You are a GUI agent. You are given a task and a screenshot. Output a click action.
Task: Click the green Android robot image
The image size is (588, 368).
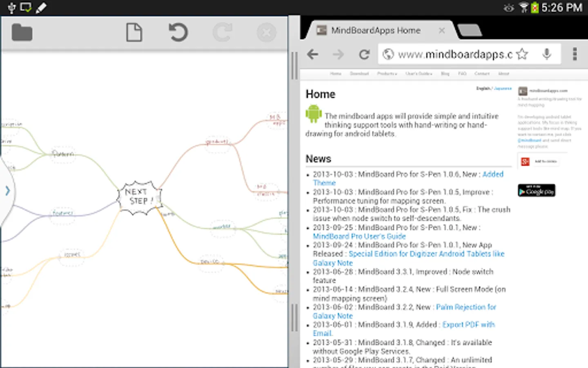coord(314,114)
